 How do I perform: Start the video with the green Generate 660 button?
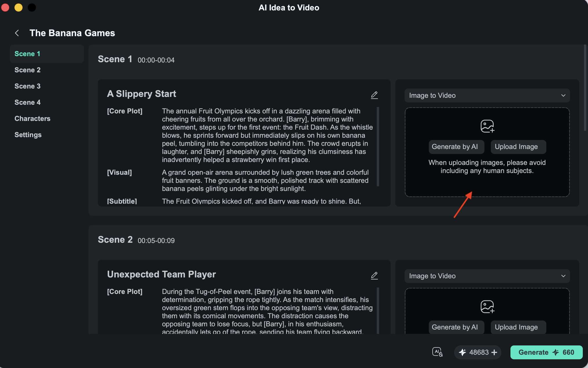(546, 352)
